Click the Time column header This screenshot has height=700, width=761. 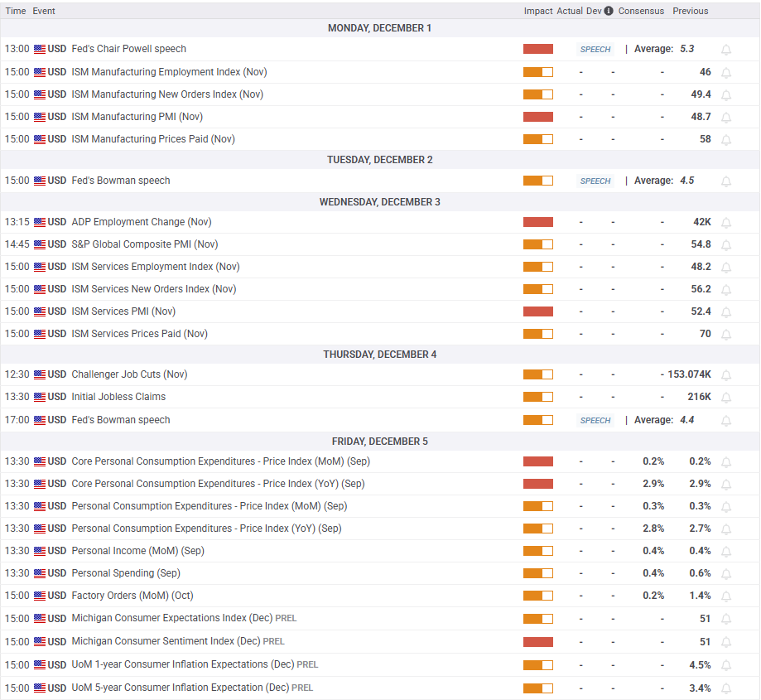(15, 12)
